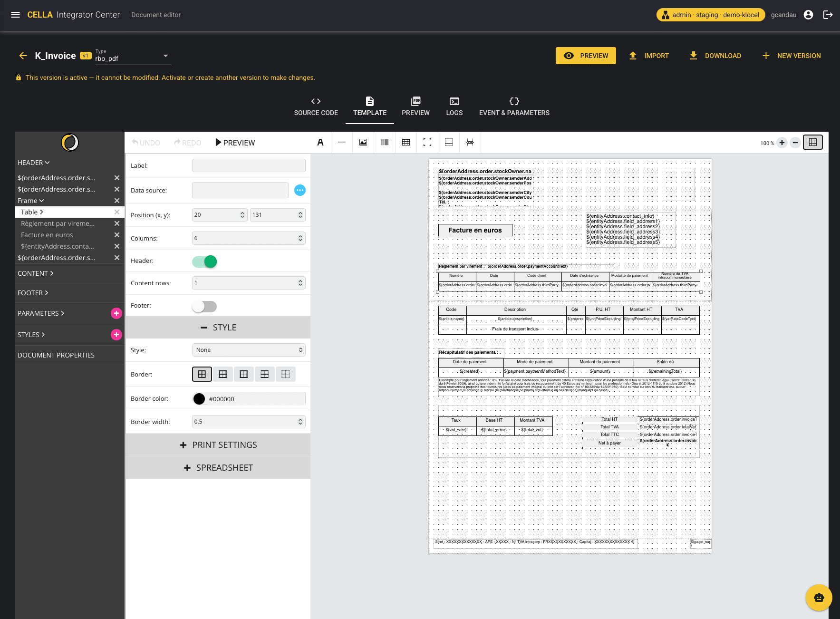Open DOCUMENT PROPERTIES in sidebar
Viewport: 840px width, 619px height.
pyautogui.click(x=56, y=355)
